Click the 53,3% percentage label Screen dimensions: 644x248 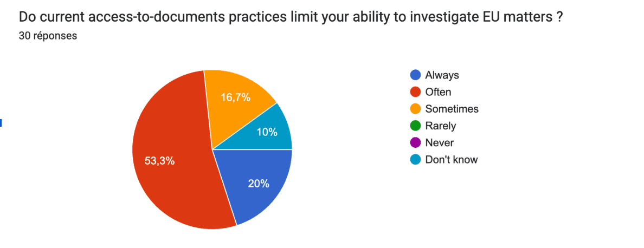160,161
